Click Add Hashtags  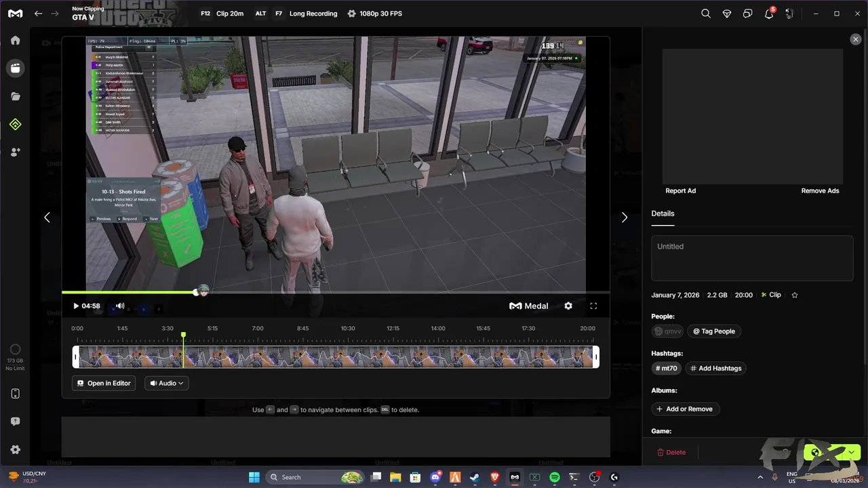tap(715, 368)
